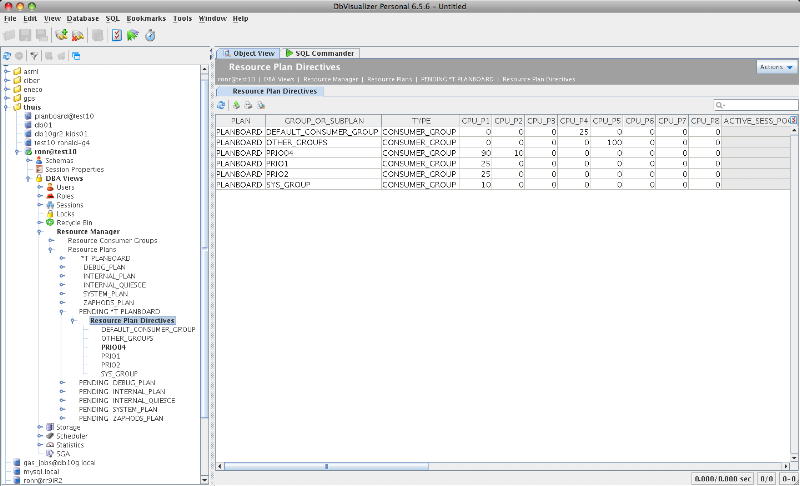Click the Sessions icon in tree
This screenshot has width=800, height=486.
click(x=50, y=204)
